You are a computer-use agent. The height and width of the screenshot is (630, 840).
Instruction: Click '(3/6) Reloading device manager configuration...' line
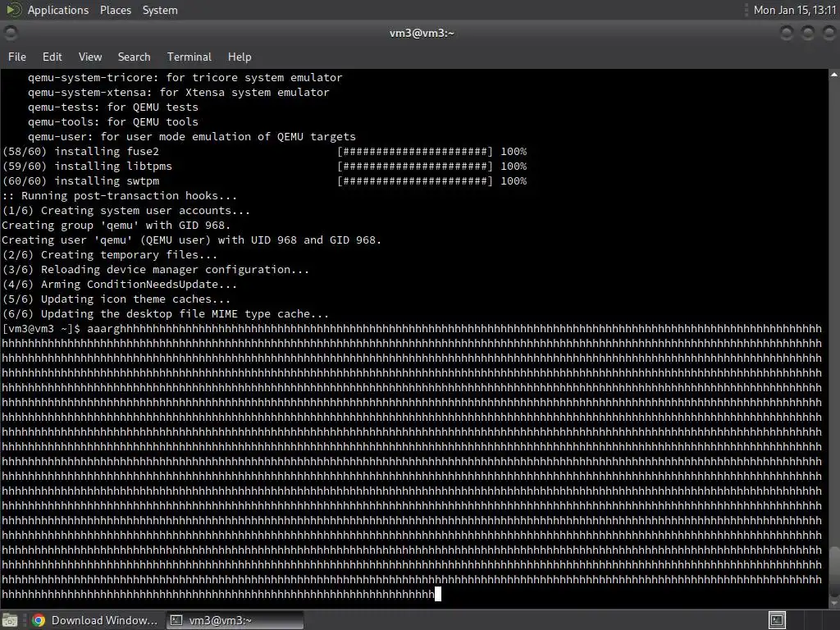pos(156,269)
